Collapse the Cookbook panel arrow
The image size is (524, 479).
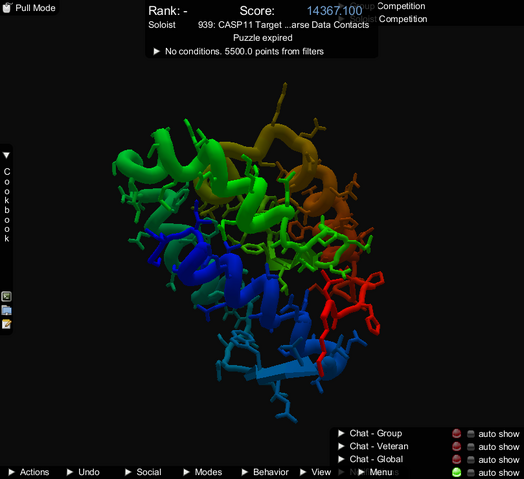[6, 155]
